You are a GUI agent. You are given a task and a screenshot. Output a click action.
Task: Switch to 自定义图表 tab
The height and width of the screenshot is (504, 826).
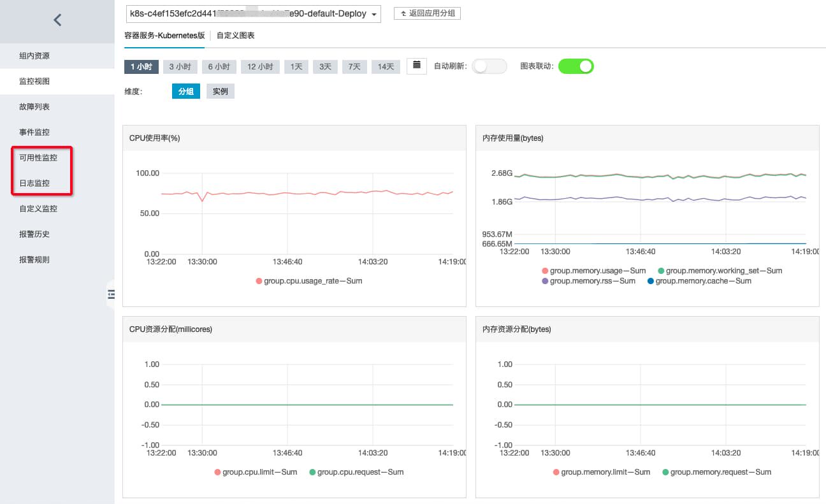(x=236, y=36)
